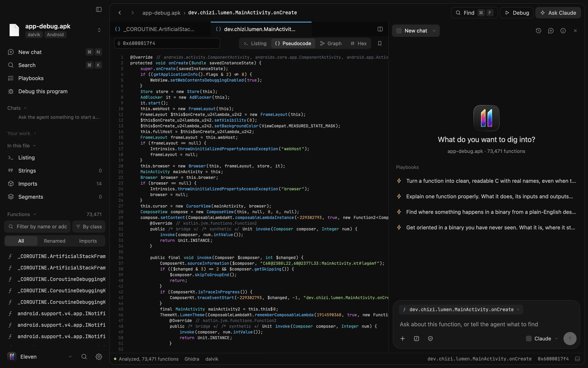
Task: Start a new chat via plus bubble icon
Action: coord(551,31)
